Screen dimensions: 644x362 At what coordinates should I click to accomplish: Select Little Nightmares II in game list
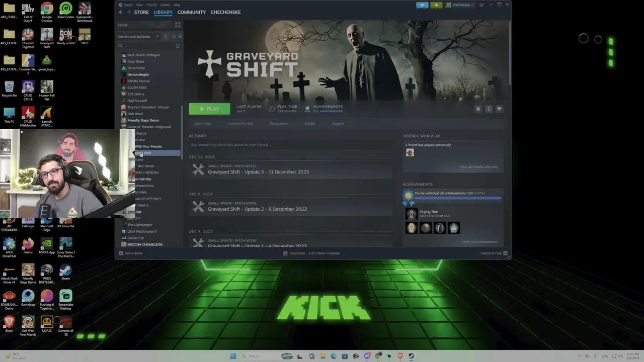141,231
